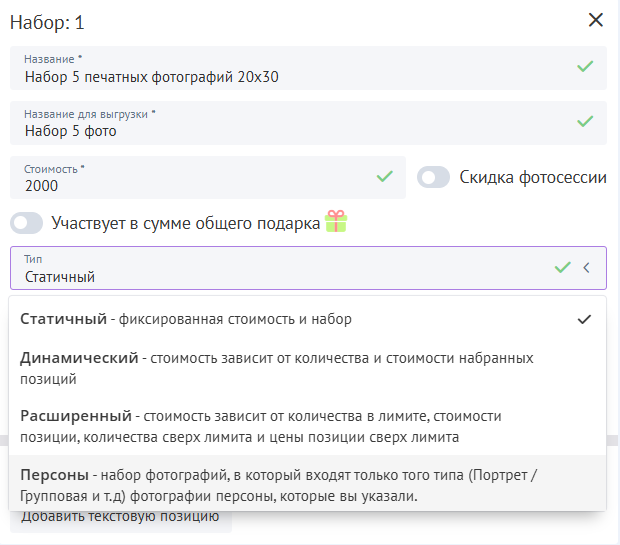Close the Набор: 1 dialog
This screenshot has width=620, height=545.
(596, 20)
